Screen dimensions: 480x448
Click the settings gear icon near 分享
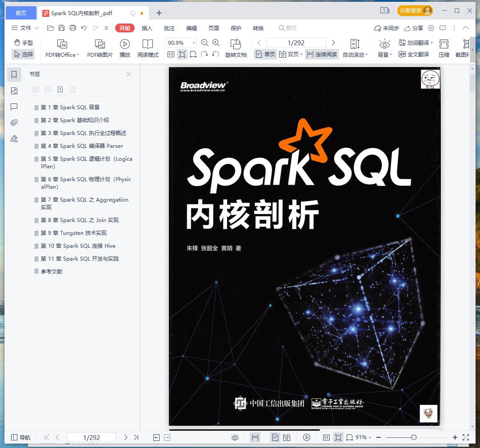(431, 28)
